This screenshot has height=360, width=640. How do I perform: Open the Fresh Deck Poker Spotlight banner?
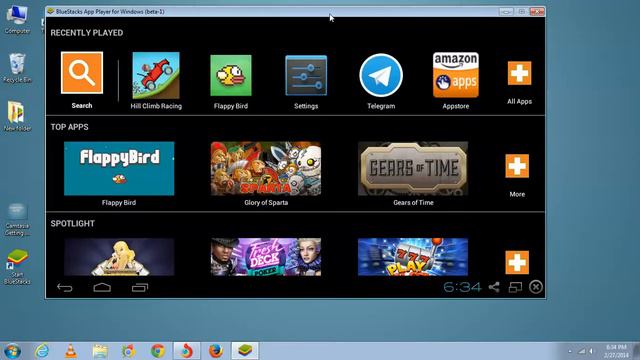pyautogui.click(x=266, y=257)
